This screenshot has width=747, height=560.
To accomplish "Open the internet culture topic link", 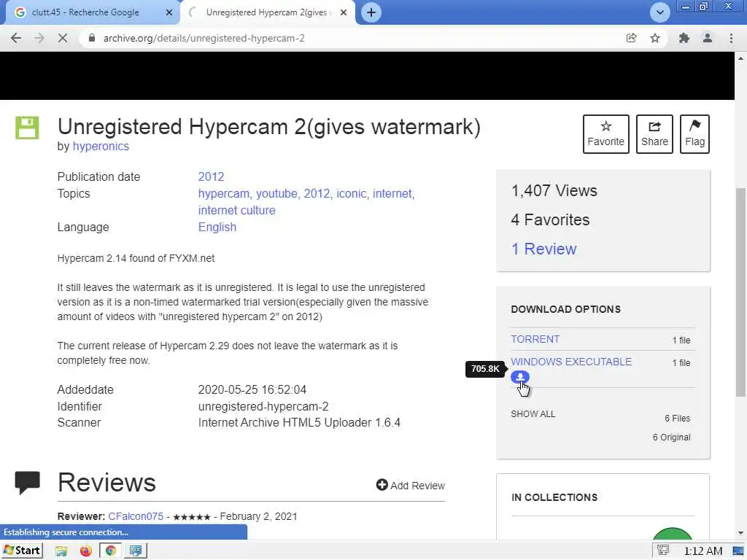I will click(237, 211).
